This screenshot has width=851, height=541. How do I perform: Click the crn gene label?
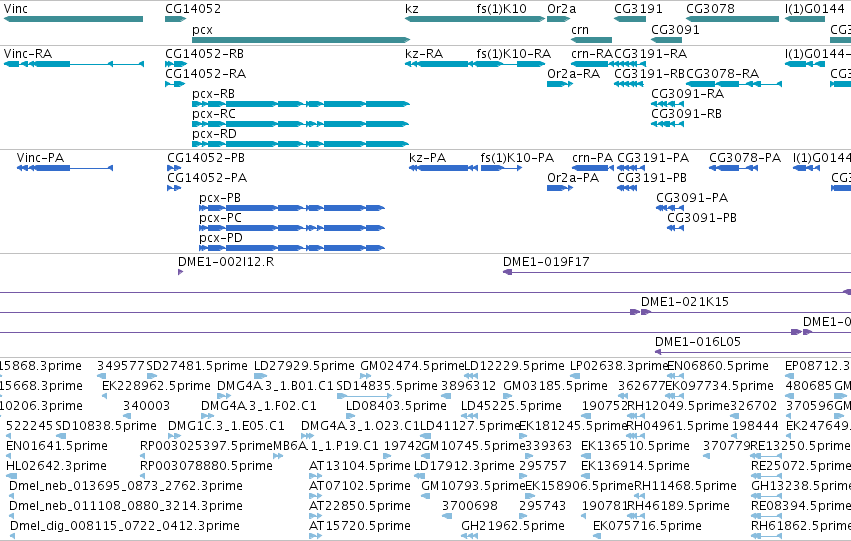[580, 29]
